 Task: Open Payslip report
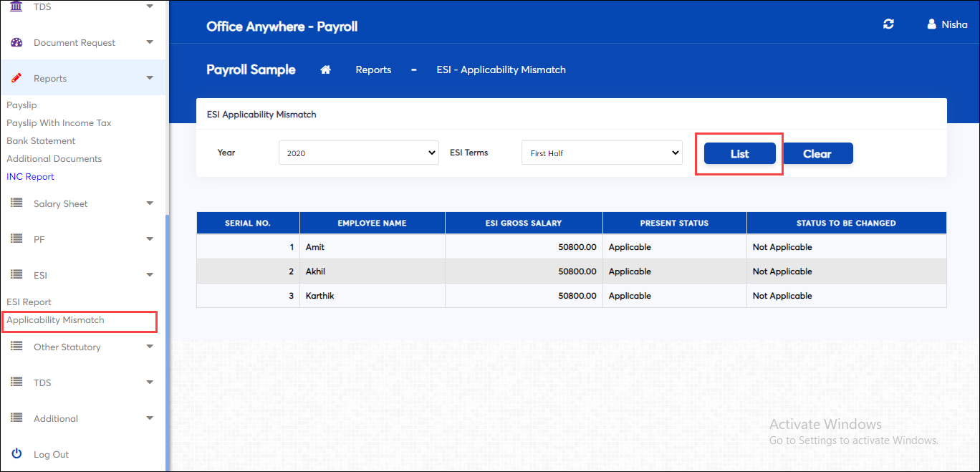pos(21,105)
